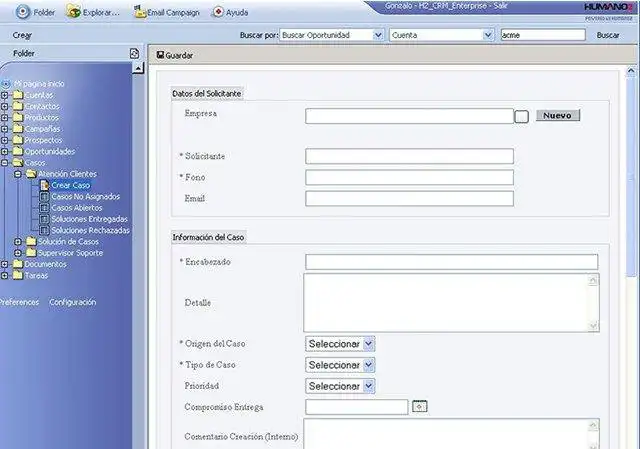Open the Crear menu
This screenshot has height=449, width=640.
coord(22,35)
